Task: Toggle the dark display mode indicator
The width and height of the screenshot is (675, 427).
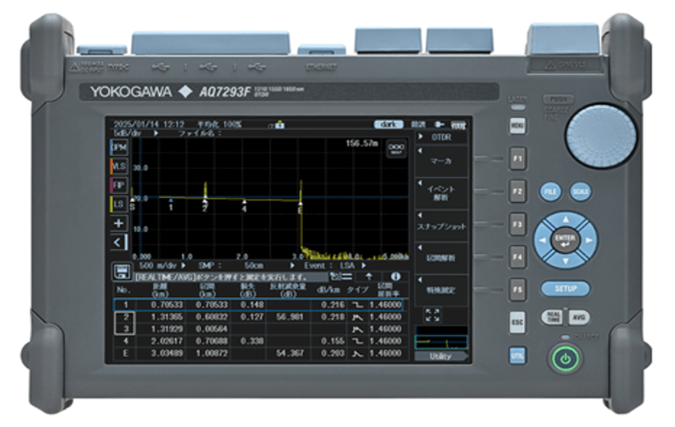Action: [388, 124]
